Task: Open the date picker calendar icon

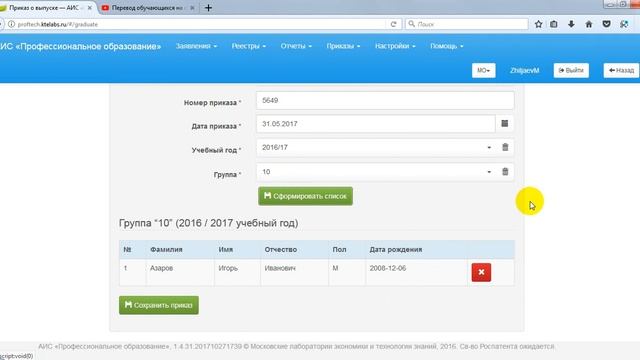Action: [504, 123]
